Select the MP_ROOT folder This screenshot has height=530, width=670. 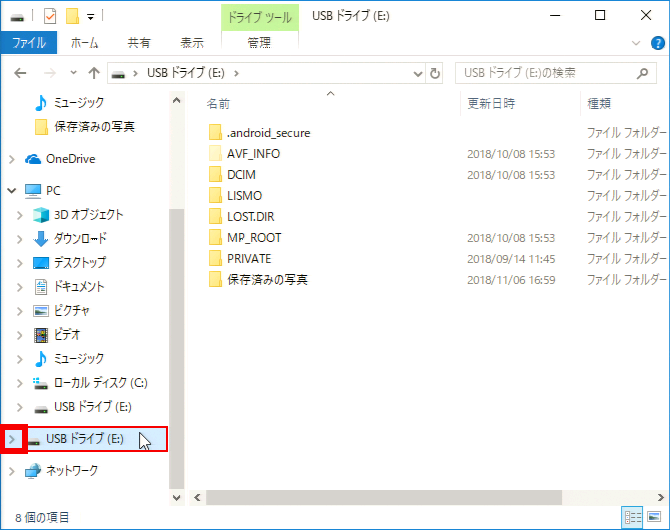(245, 238)
